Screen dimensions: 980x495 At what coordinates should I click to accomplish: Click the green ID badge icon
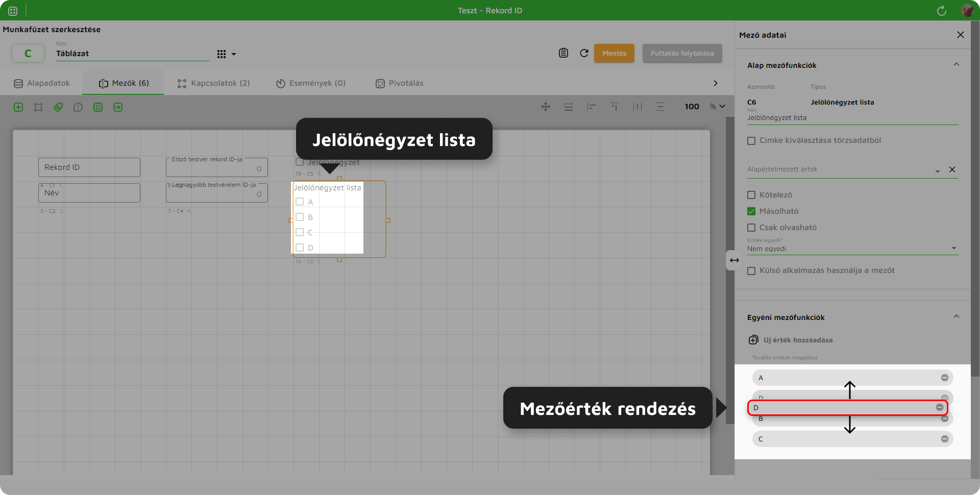tap(118, 107)
